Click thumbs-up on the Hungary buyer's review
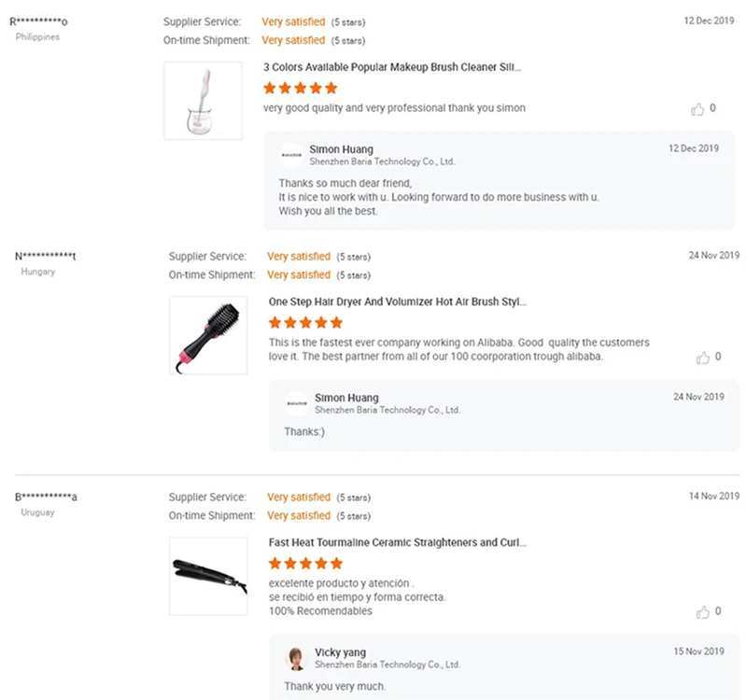 click(x=703, y=357)
